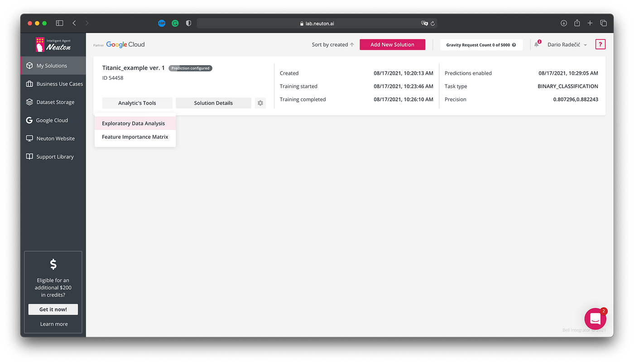Open the Intercom chat bubble

tap(595, 318)
